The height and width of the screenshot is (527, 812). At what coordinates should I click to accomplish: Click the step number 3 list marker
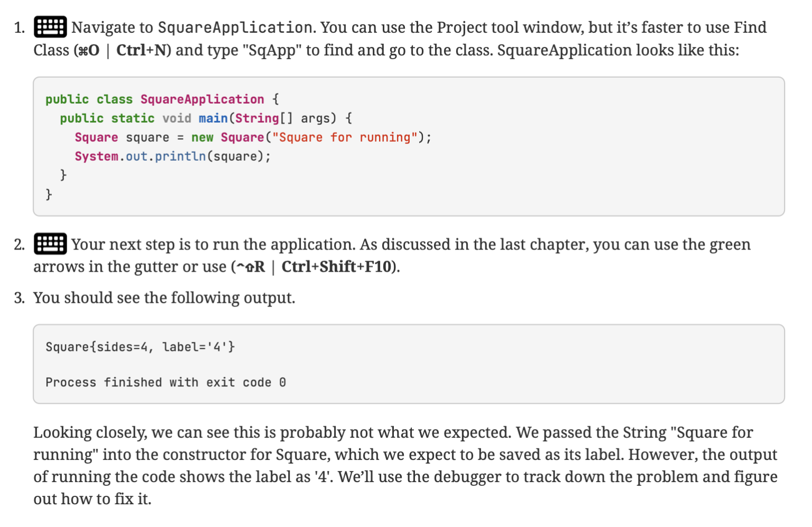point(19,298)
